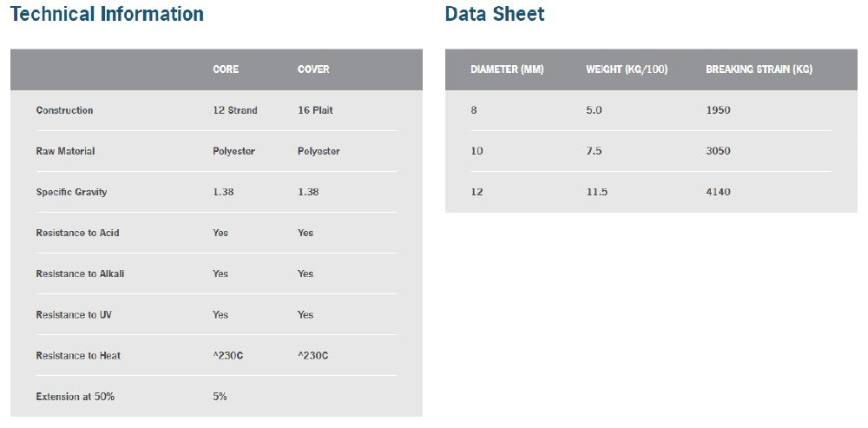868x428 pixels.
Task: Select the Construction row label
Action: click(64, 110)
